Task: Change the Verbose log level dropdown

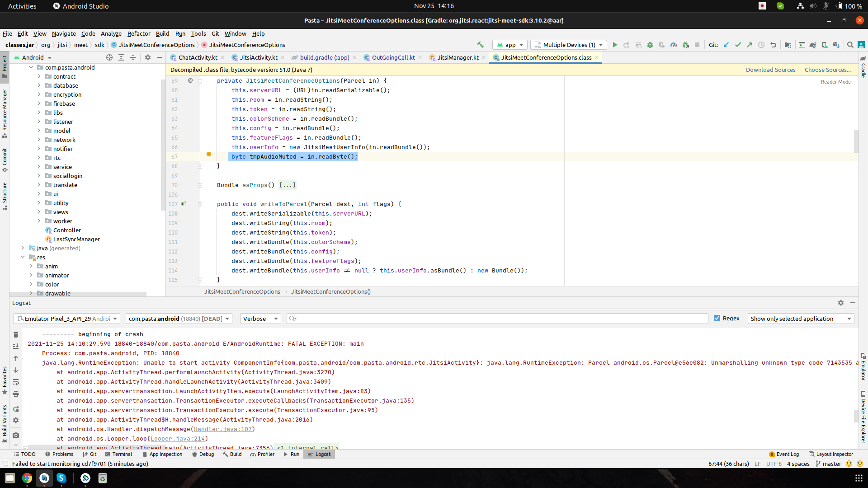Action: (260, 319)
